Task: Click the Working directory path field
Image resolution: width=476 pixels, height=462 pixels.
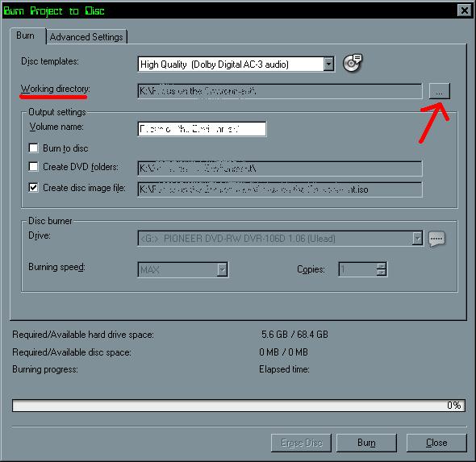Action: (280, 91)
